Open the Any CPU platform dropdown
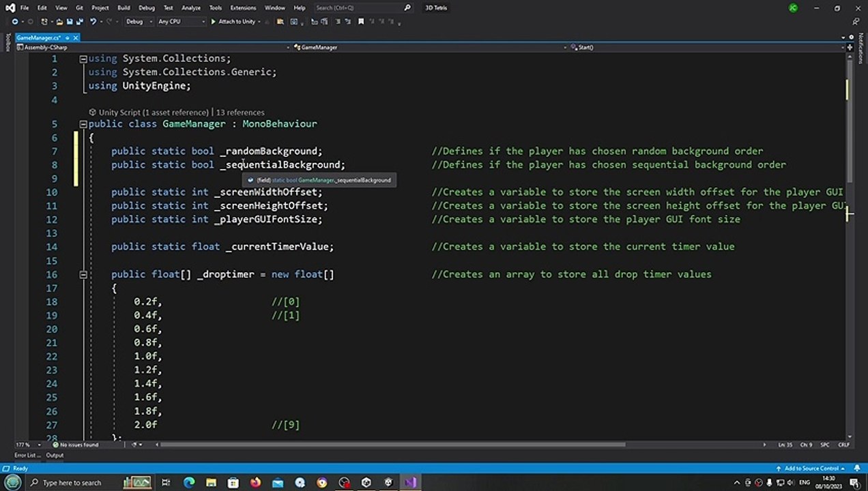This screenshot has width=868, height=491. pos(181,22)
